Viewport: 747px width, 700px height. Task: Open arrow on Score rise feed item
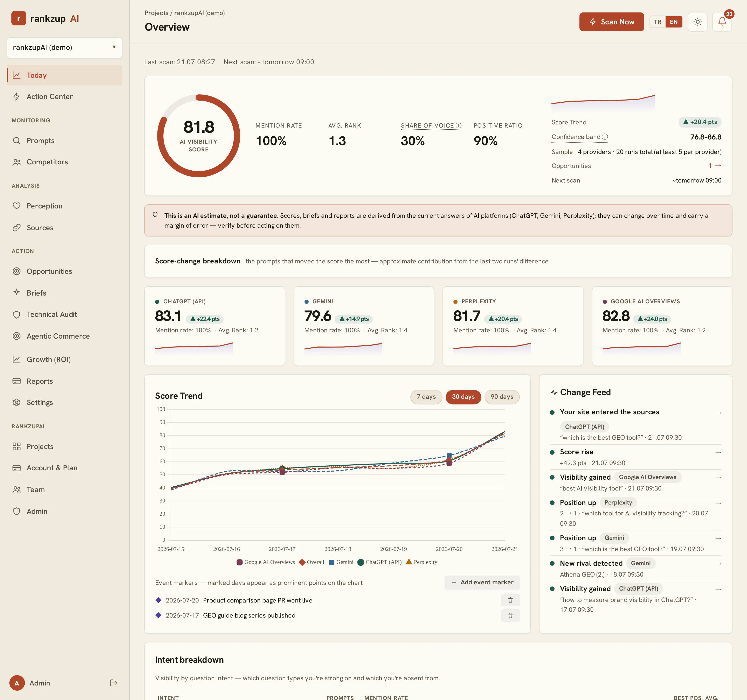(718, 452)
